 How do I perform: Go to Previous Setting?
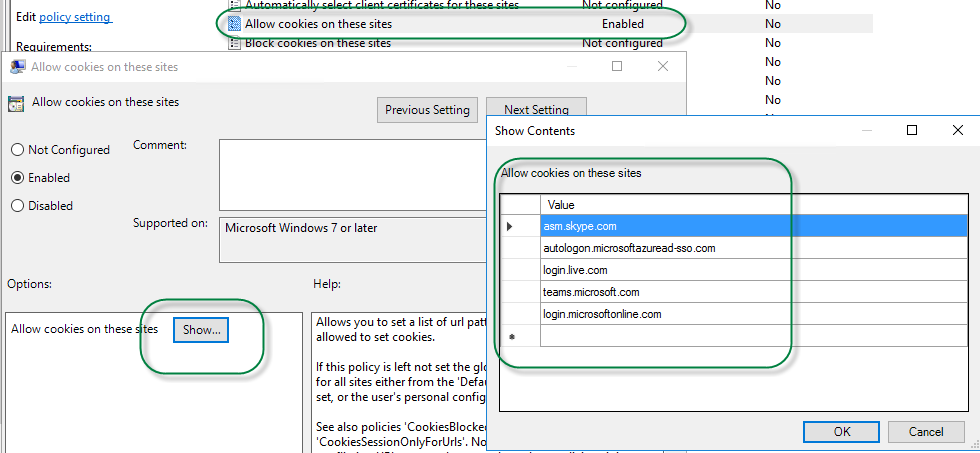point(427,110)
